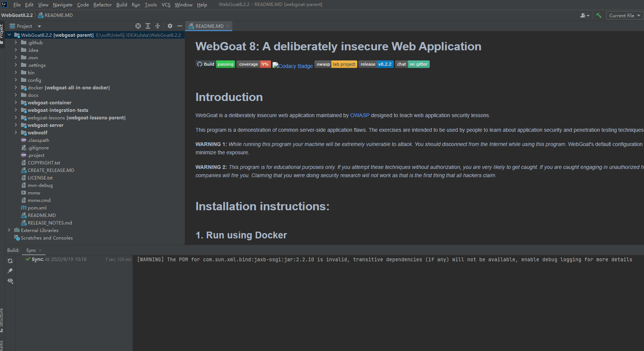Open the Structure tool window side tab
Image resolution: width=644 pixels, height=351 pixels.
2,320
